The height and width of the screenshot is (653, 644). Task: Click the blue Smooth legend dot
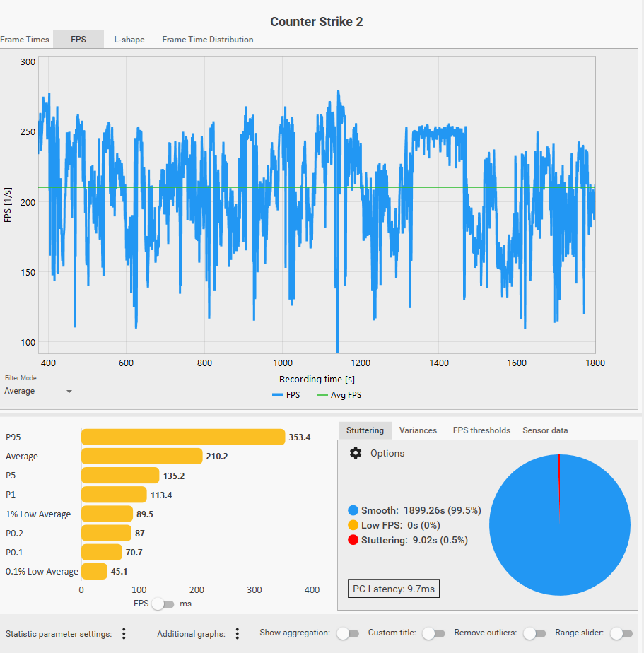coord(353,510)
